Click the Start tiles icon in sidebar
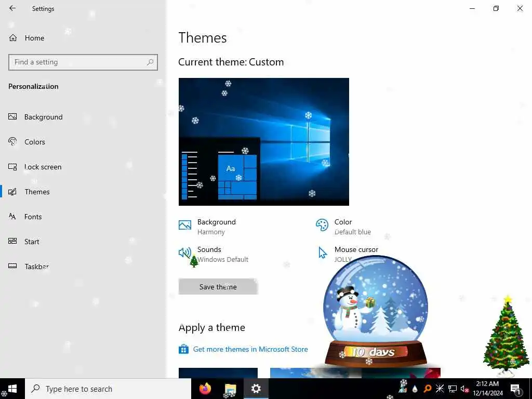The width and height of the screenshot is (532, 399). coord(12,241)
